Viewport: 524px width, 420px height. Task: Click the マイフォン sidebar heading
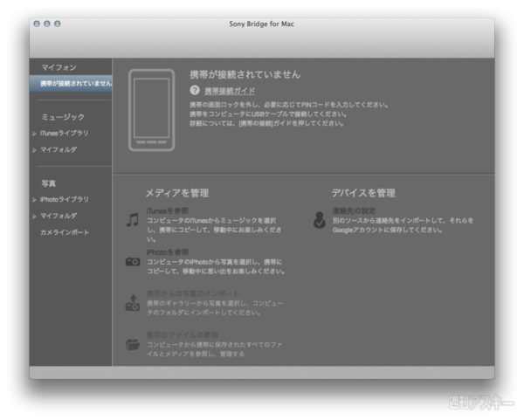pos(59,68)
